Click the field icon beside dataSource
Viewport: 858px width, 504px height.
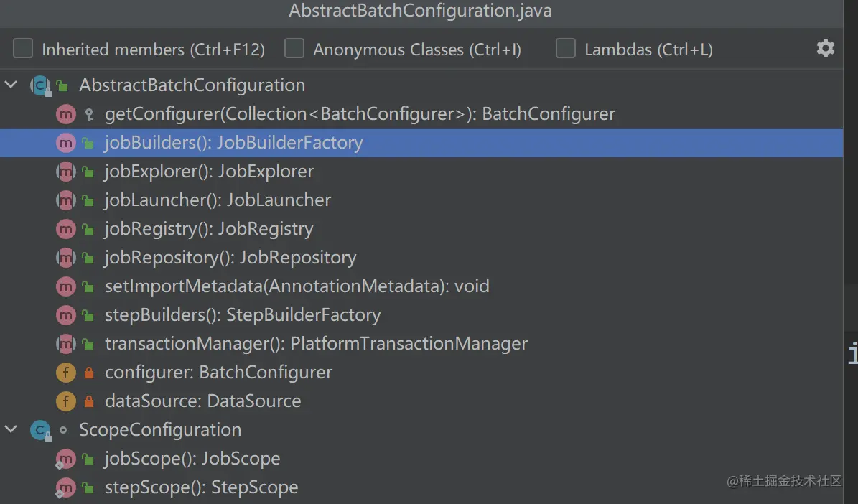pyautogui.click(x=65, y=401)
